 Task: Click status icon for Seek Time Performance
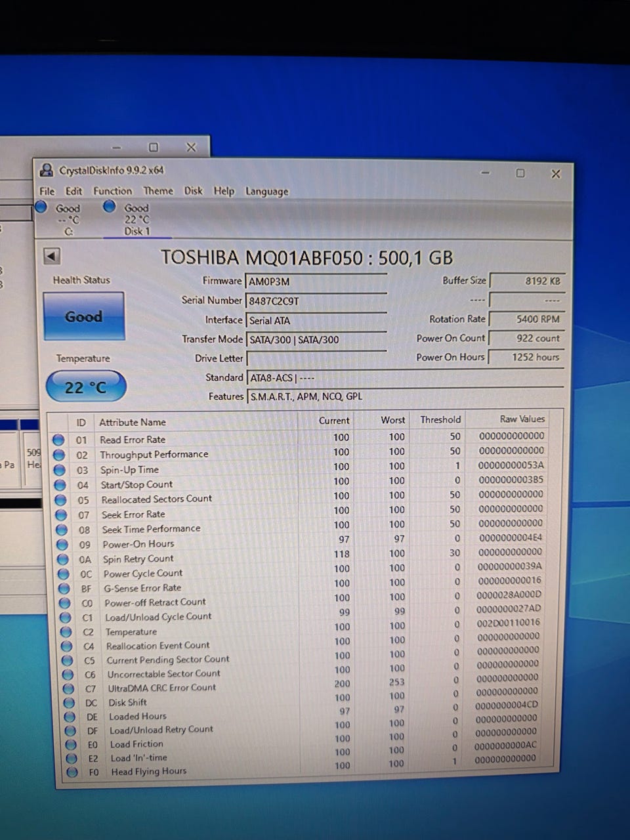tap(62, 530)
